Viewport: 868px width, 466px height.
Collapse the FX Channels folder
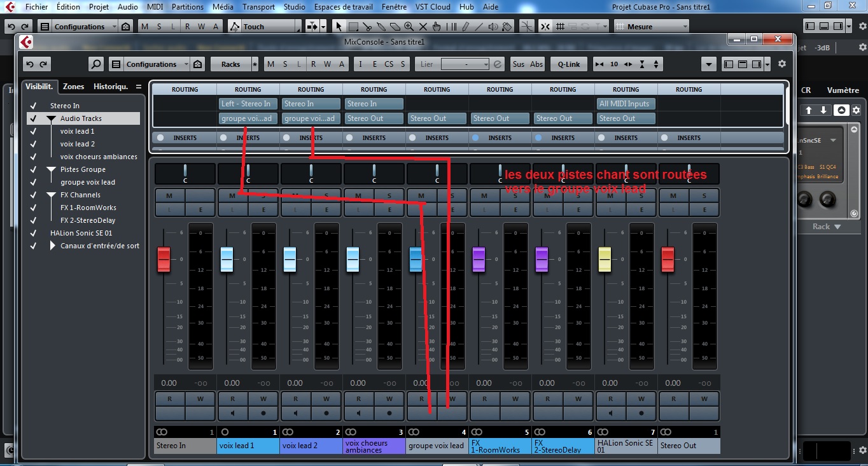pos(52,195)
